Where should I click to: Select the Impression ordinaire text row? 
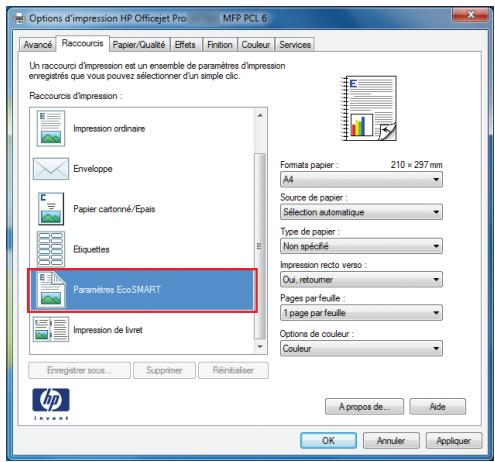click(109, 129)
